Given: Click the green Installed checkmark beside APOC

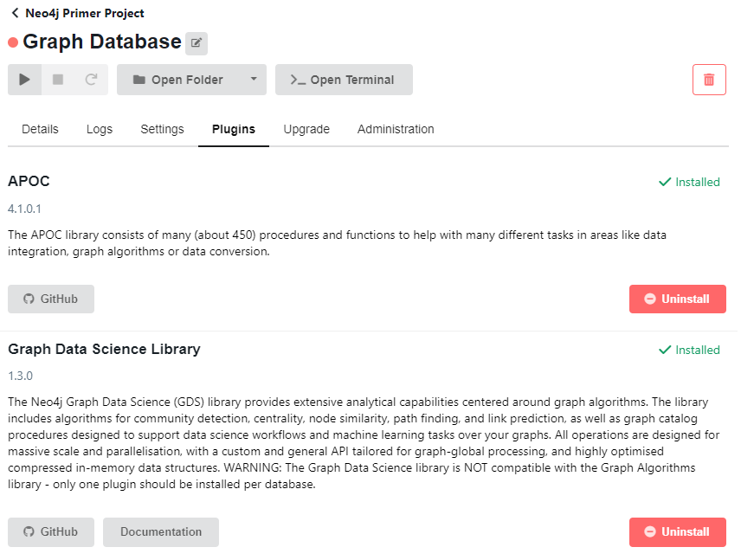Looking at the screenshot, I should [665, 182].
